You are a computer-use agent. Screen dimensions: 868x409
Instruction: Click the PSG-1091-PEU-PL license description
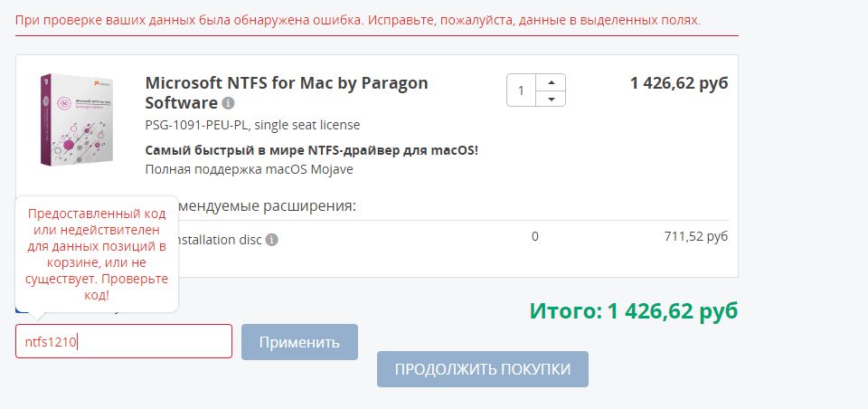252,125
